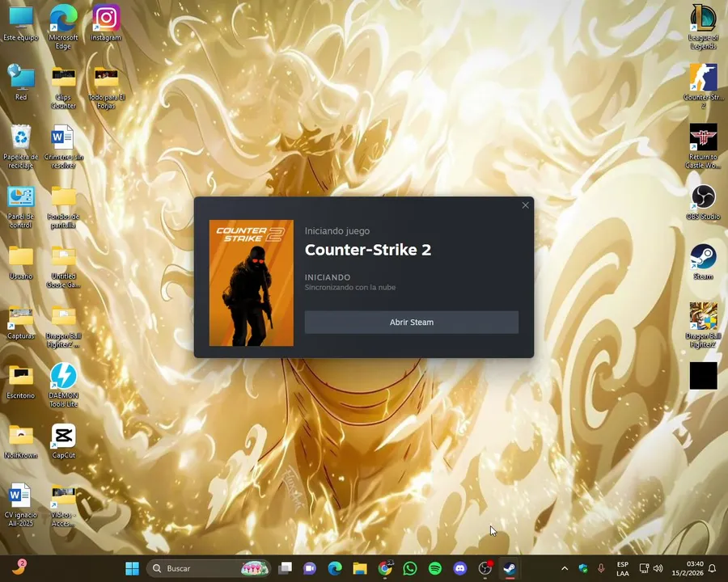The image size is (728, 582).
Task: Open WhatsApp from the taskbar
Action: [410, 568]
